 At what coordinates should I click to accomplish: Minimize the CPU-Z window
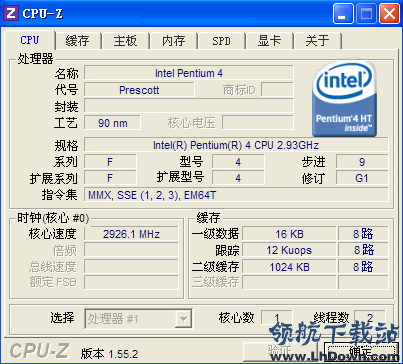tap(343, 14)
